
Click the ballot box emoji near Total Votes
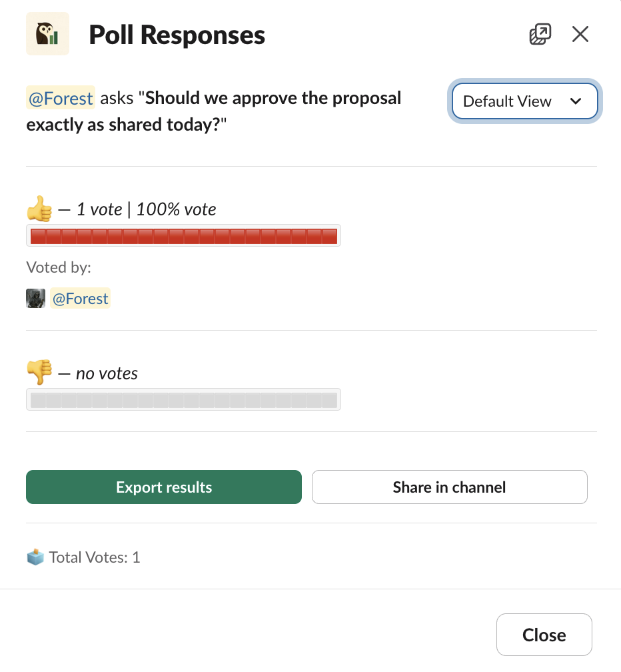click(x=35, y=557)
